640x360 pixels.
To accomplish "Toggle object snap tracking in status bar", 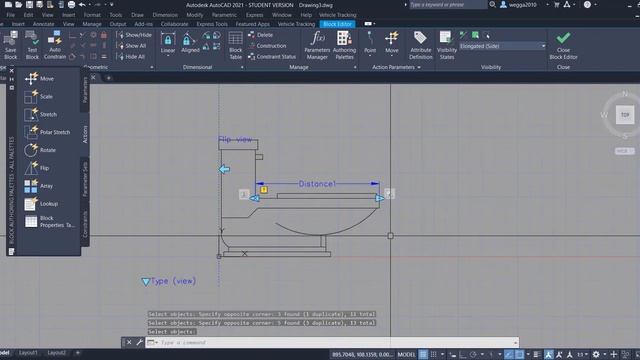I will click(x=509, y=354).
